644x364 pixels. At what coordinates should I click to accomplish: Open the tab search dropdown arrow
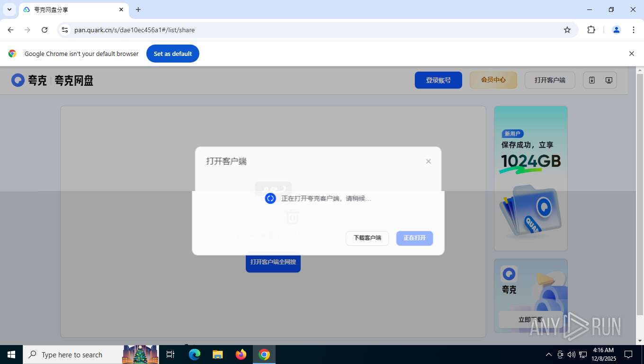pyautogui.click(x=9, y=9)
